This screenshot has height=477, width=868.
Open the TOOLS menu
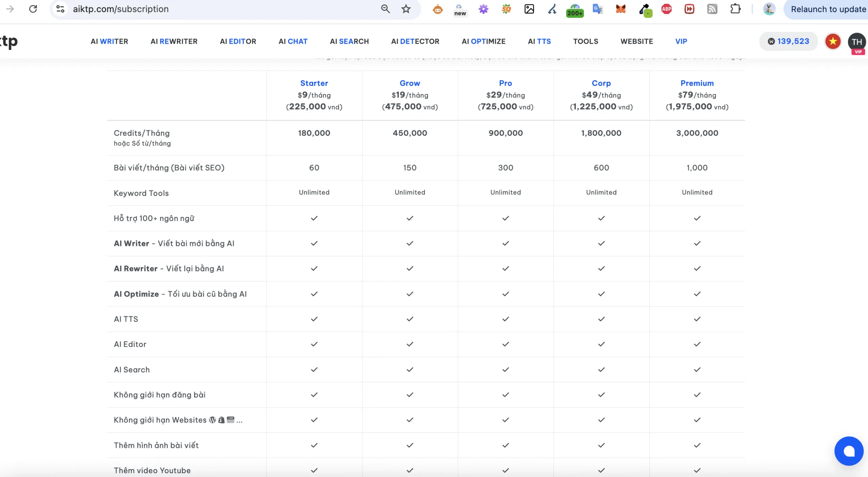pyautogui.click(x=586, y=41)
